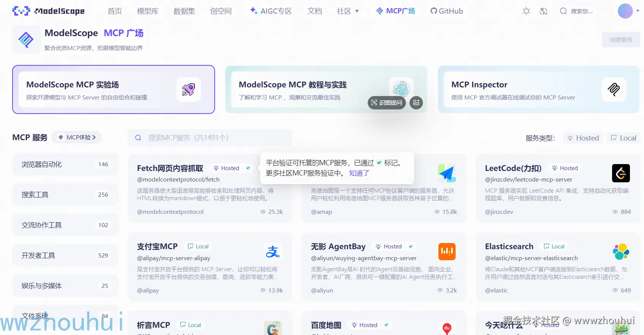Select the 交流协作工具 category
This screenshot has height=335, width=644.
pos(65,225)
